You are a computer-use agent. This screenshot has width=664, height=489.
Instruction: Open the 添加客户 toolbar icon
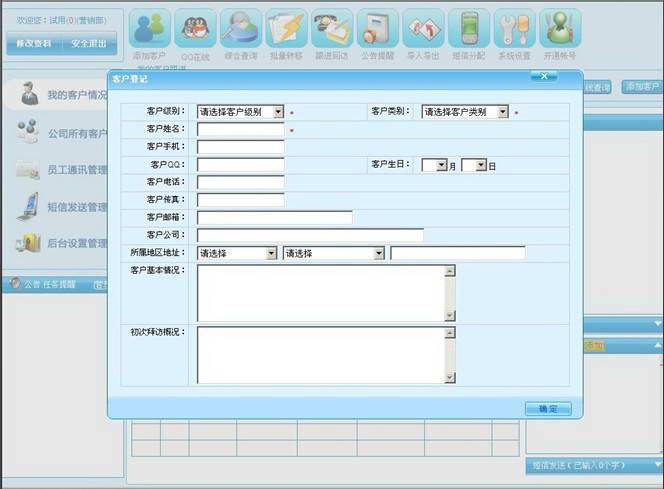(149, 28)
